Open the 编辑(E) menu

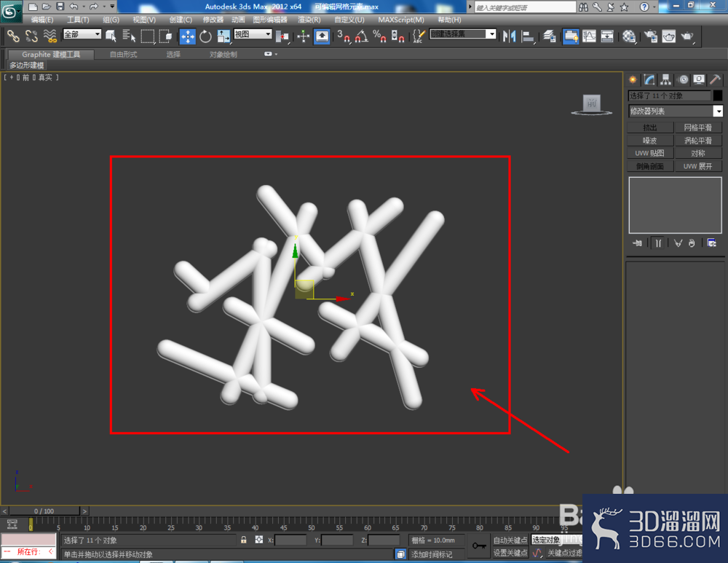pos(42,20)
